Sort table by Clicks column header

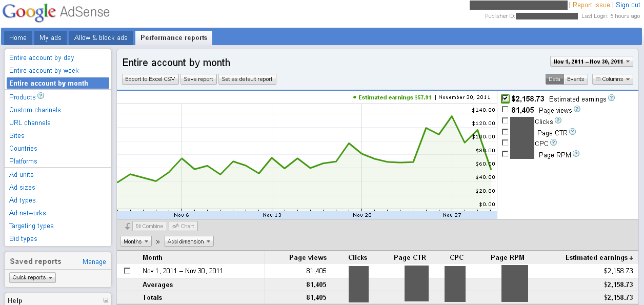click(x=358, y=258)
